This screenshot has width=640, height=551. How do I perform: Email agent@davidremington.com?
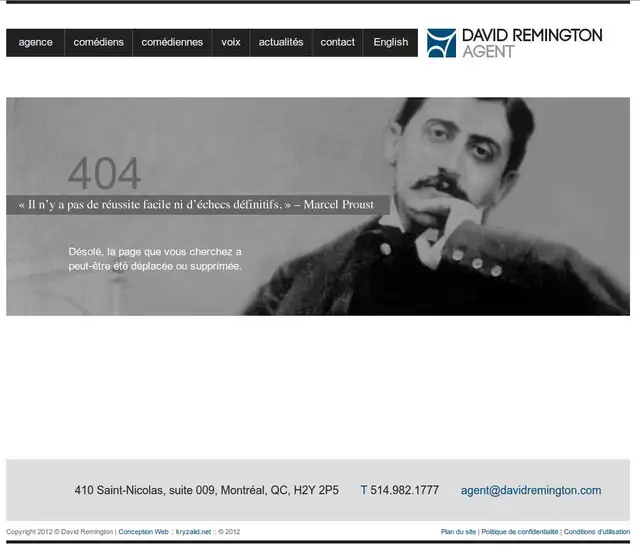tap(531, 490)
